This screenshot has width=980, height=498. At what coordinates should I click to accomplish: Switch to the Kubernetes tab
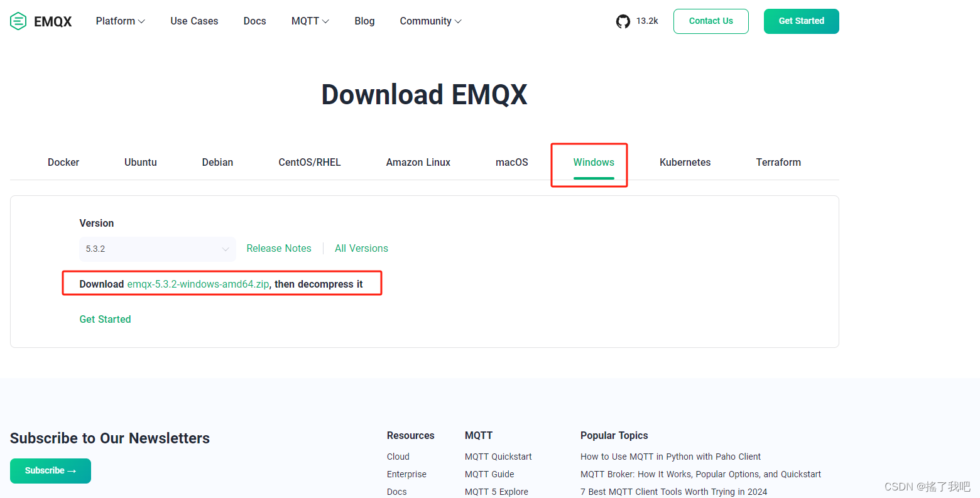point(685,162)
